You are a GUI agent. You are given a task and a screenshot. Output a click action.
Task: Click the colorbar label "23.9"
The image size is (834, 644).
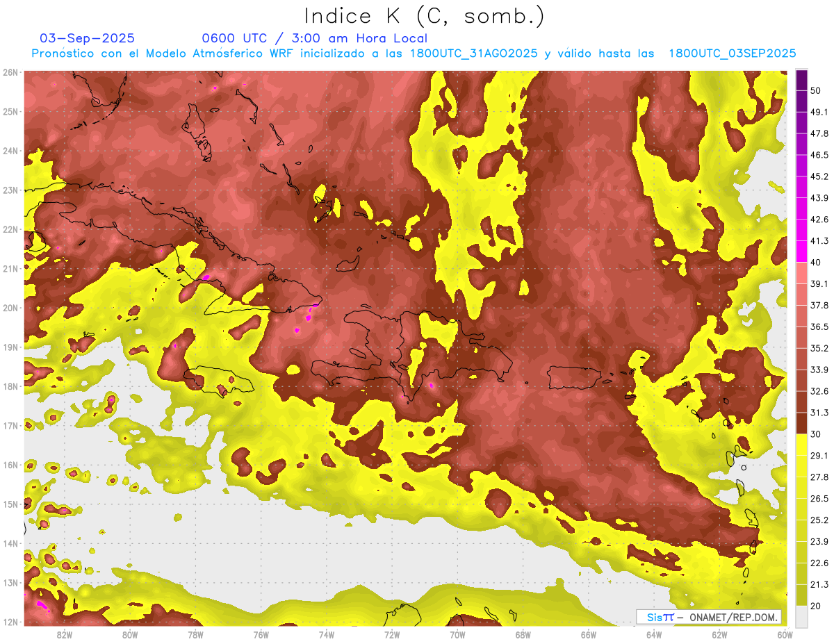819,541
